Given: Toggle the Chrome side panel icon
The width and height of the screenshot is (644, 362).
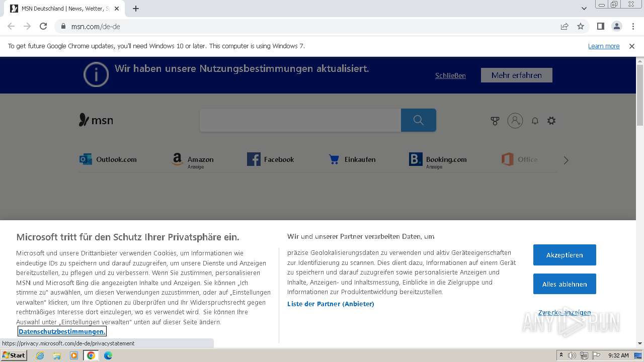Looking at the screenshot, I should tap(600, 26).
